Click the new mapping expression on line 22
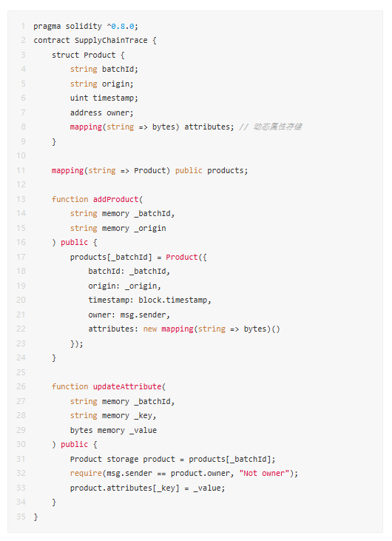This screenshot has height=541, width=392. [x=212, y=329]
